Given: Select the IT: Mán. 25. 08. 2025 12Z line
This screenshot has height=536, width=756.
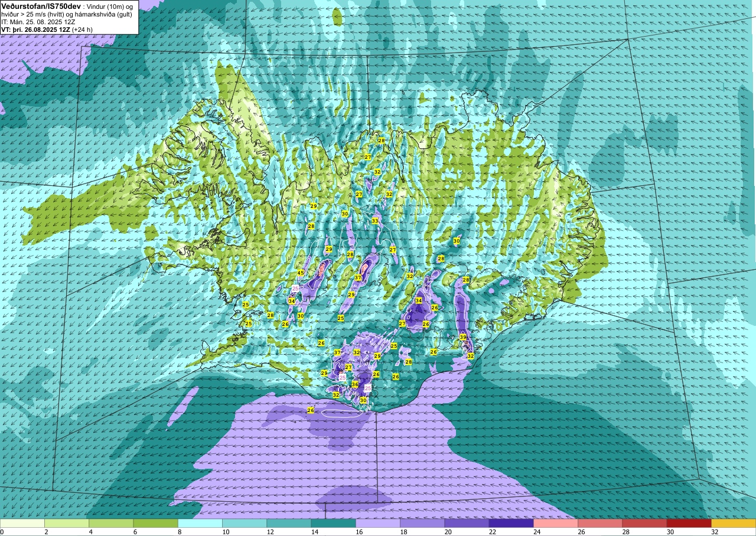Looking at the screenshot, I should click(x=38, y=22).
